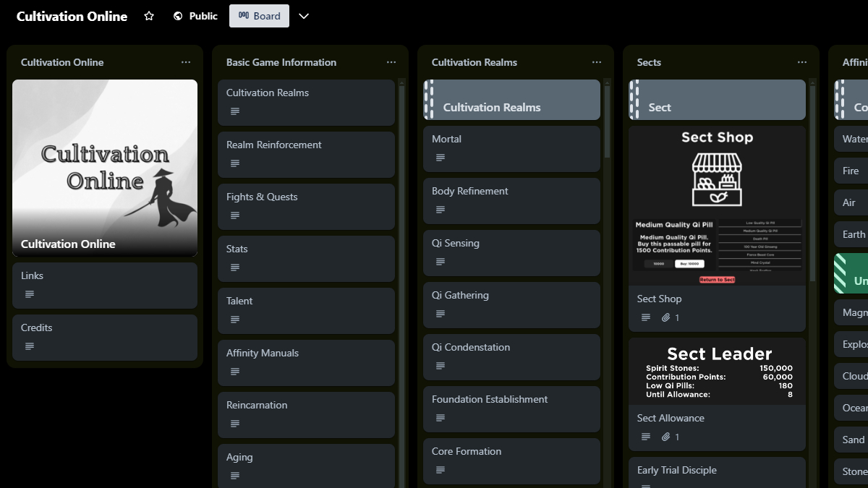Viewport: 868px width, 488px height.
Task: Open the Reincarnation card
Action: (x=306, y=415)
